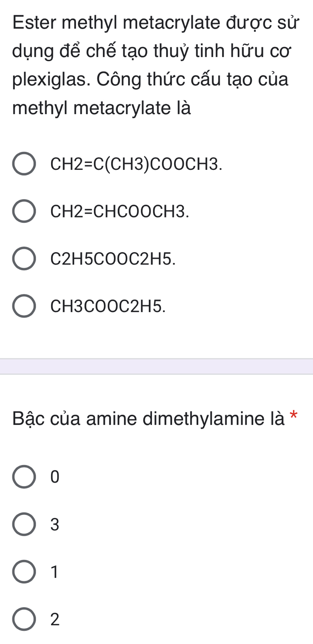Click the CH3COOC2H5 option label text
The image size is (313, 644).
coord(108,306)
